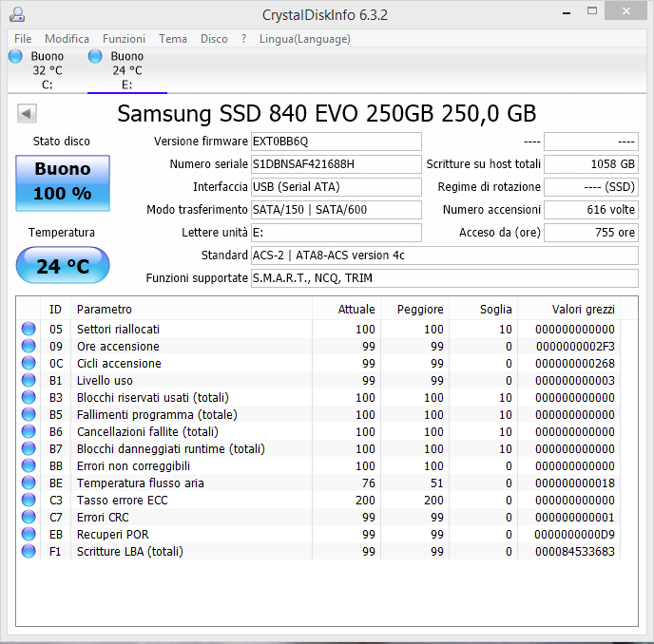Image resolution: width=654 pixels, height=644 pixels.
Task: Click the Modo trasferimento field SATA/150 | SATA/600
Action: pyautogui.click(x=337, y=210)
